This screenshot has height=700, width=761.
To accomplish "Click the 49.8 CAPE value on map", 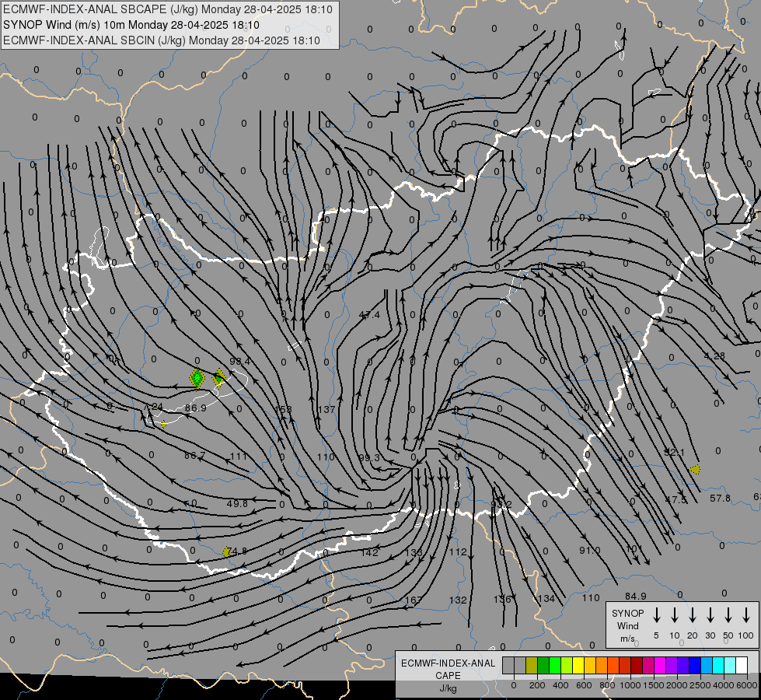I will (237, 504).
